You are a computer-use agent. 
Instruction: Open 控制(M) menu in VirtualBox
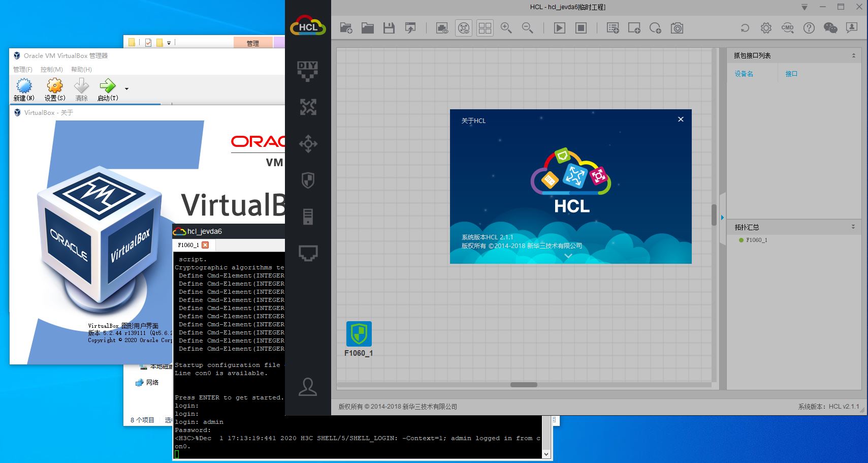[x=52, y=69]
